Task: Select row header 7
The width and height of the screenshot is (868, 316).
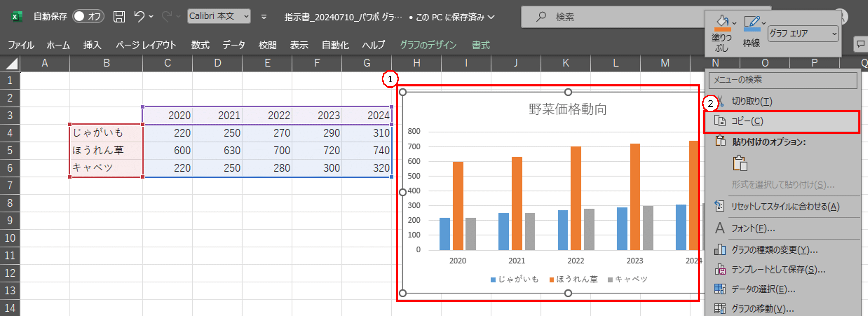Action: tap(10, 185)
